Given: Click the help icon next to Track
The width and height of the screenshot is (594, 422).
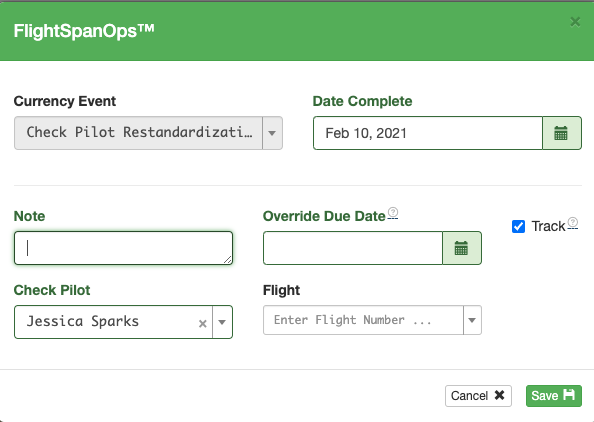Looking at the screenshot, I should (x=572, y=222).
